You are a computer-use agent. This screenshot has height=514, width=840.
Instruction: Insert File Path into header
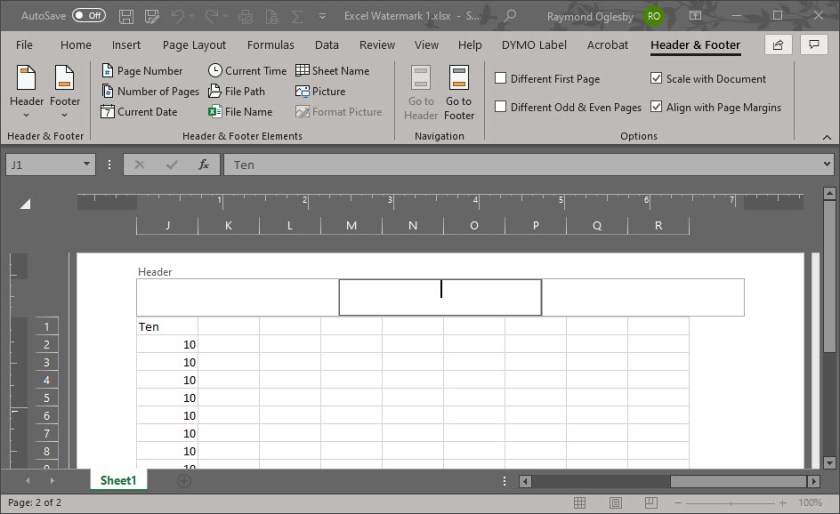[237, 91]
